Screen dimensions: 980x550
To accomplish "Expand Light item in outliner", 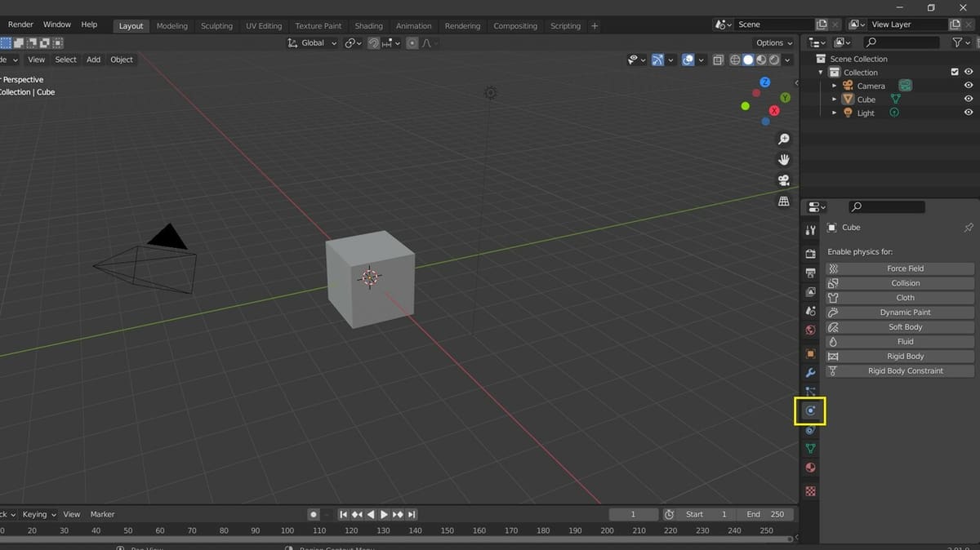I will [834, 113].
